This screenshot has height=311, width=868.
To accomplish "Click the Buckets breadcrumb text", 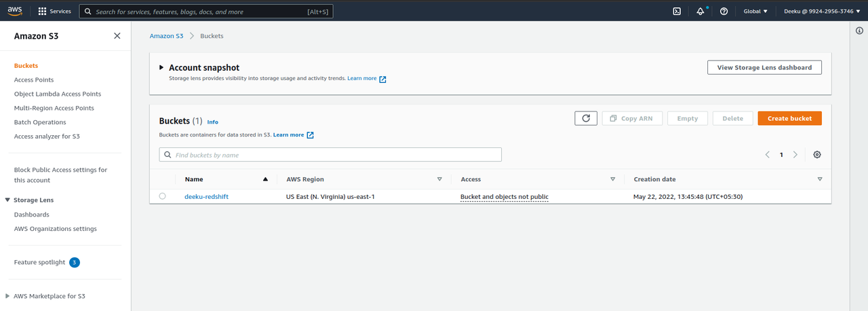I will [212, 35].
